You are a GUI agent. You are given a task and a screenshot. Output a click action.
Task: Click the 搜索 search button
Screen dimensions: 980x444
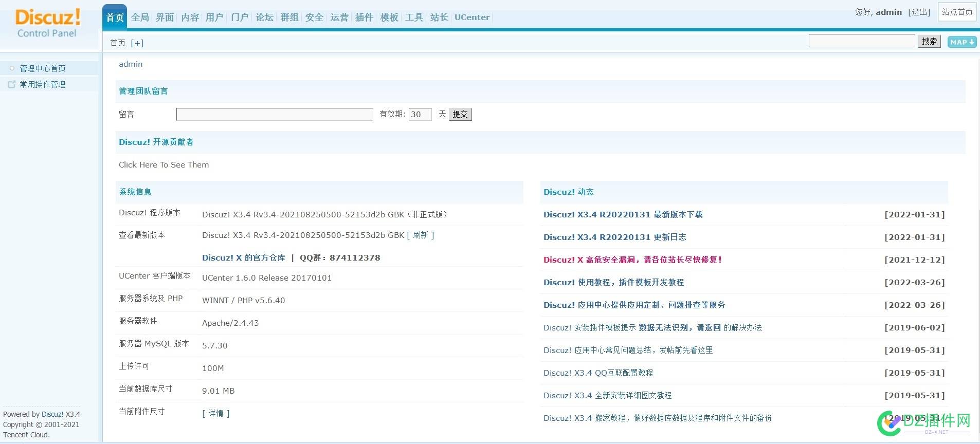click(x=930, y=42)
